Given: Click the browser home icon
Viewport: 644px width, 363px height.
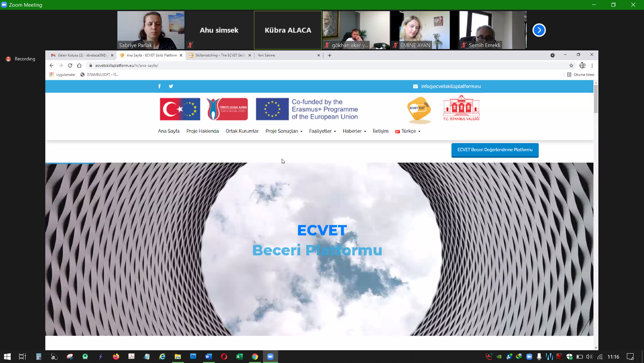Looking at the screenshot, I should click(79, 65).
